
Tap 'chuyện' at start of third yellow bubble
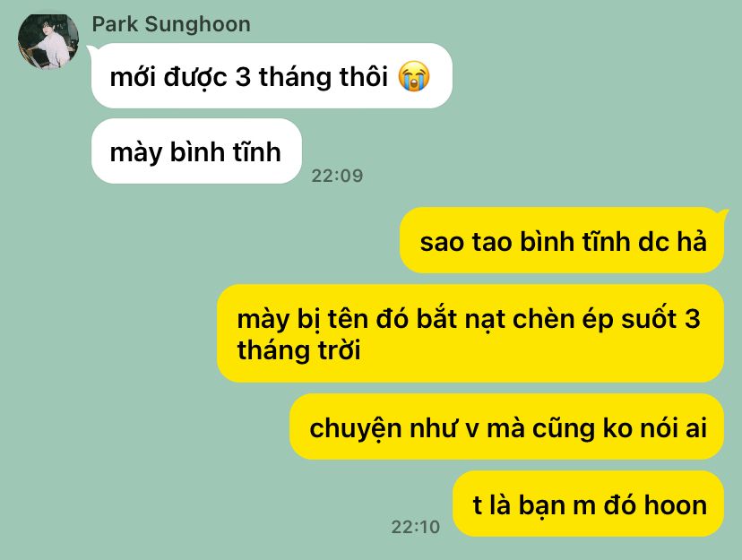click(356, 429)
